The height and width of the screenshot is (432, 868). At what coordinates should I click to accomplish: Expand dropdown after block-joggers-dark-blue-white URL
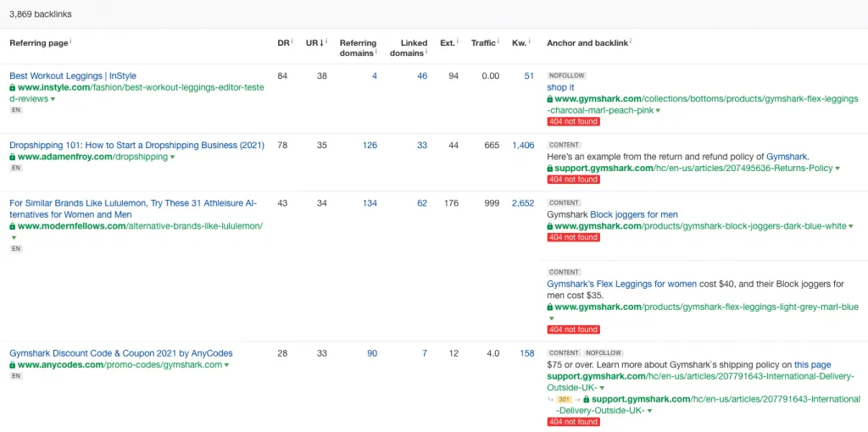[x=851, y=226]
